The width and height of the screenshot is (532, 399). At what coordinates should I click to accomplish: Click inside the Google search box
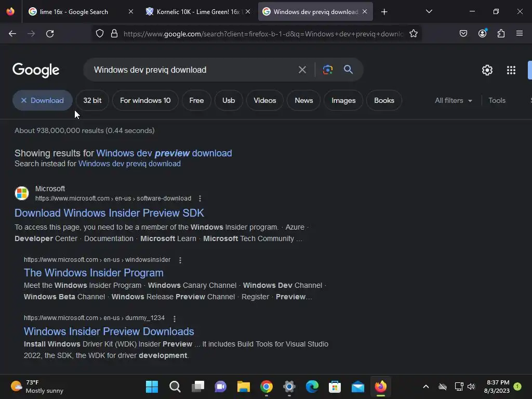tap(192, 70)
